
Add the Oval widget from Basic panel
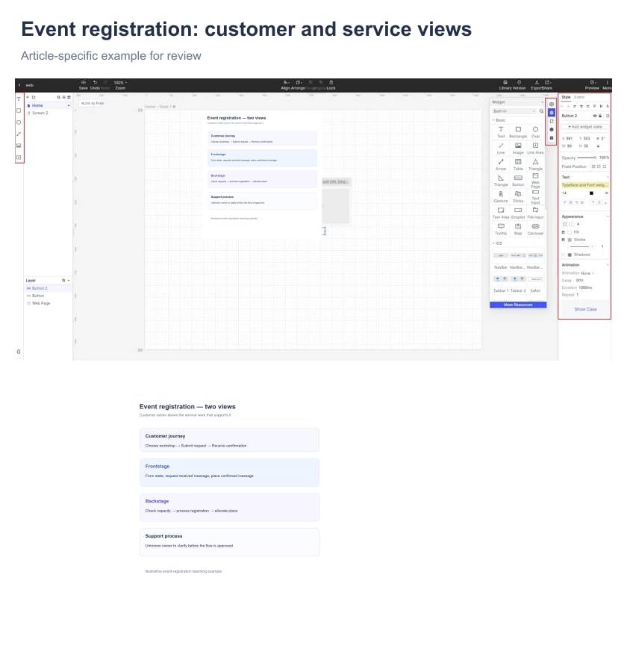[535, 132]
